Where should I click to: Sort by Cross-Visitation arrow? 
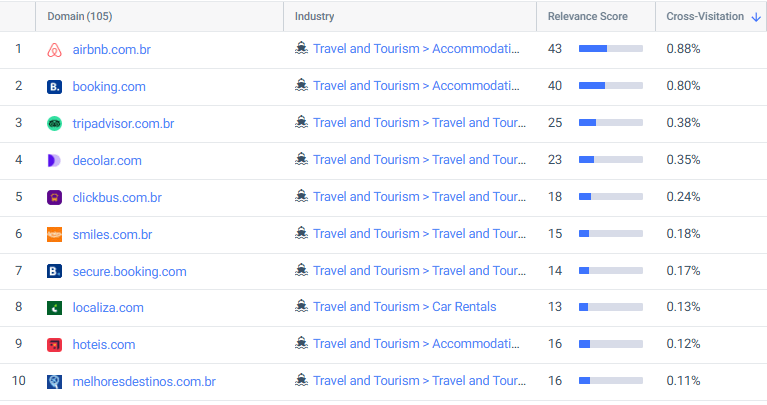tap(756, 17)
